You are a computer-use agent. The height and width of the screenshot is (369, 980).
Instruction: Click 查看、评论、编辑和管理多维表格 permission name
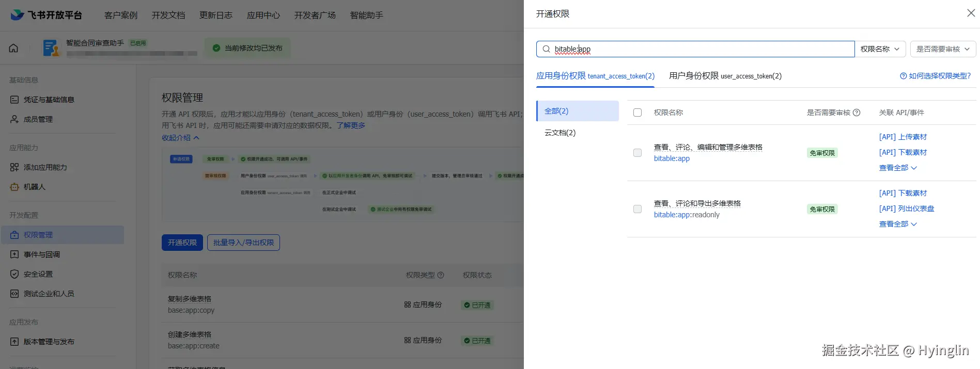(708, 147)
